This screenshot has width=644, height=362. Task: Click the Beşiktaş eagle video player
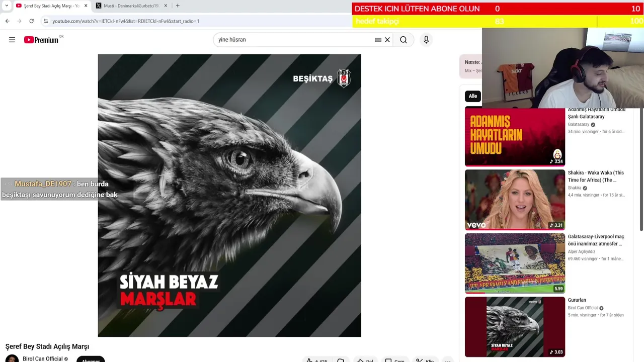coord(229,196)
